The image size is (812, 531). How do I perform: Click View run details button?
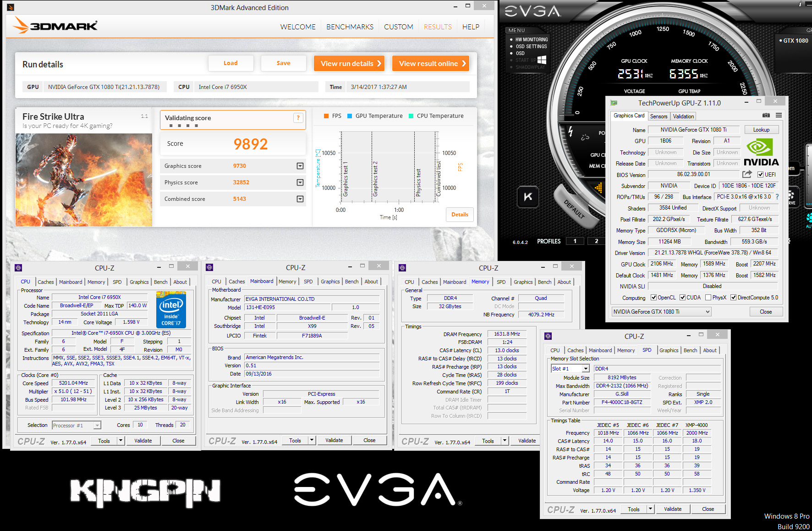point(349,63)
